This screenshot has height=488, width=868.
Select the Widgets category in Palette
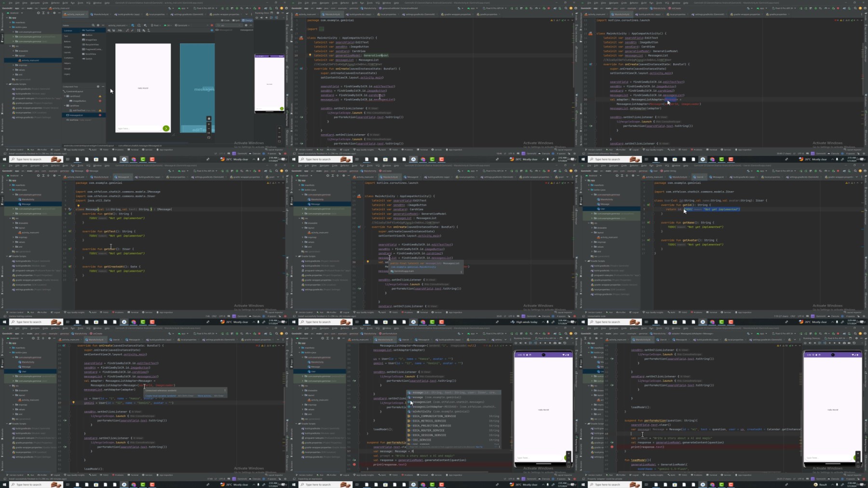coord(68,47)
